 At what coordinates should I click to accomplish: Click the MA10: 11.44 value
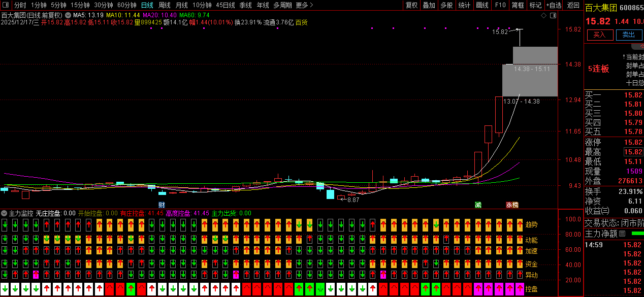tap(123, 15)
